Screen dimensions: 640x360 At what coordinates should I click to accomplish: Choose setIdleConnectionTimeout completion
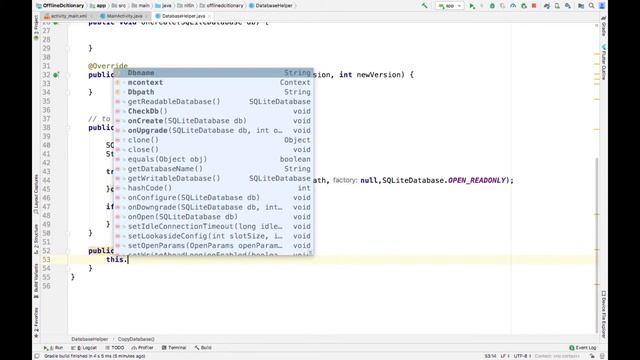(213, 226)
